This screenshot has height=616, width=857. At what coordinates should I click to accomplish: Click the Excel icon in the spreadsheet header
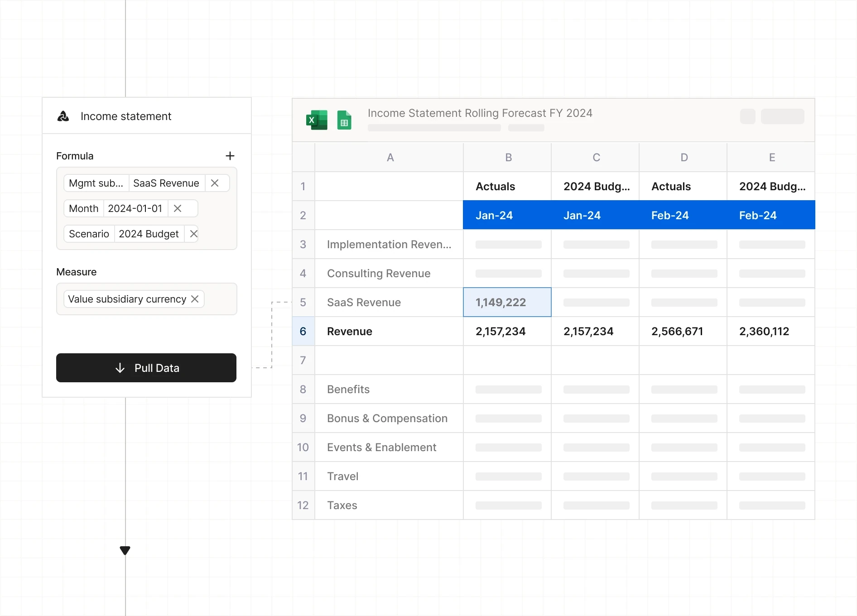[317, 120]
